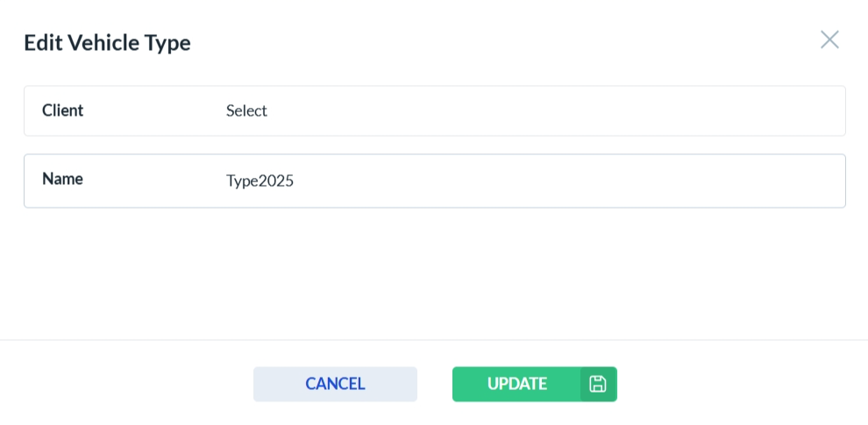Click the Client field label
This screenshot has width=868, height=425.
pyautogui.click(x=62, y=110)
